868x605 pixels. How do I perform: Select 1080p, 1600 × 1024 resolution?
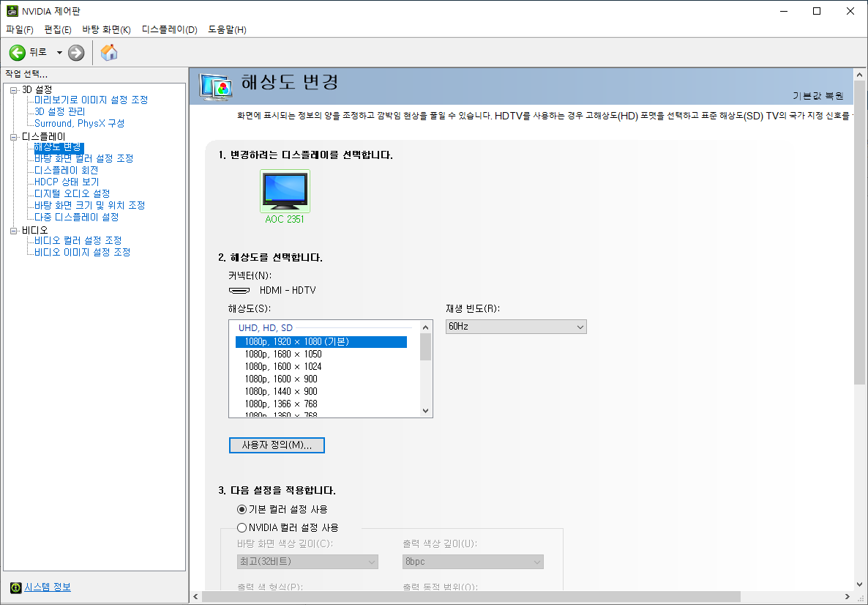pyautogui.click(x=283, y=367)
